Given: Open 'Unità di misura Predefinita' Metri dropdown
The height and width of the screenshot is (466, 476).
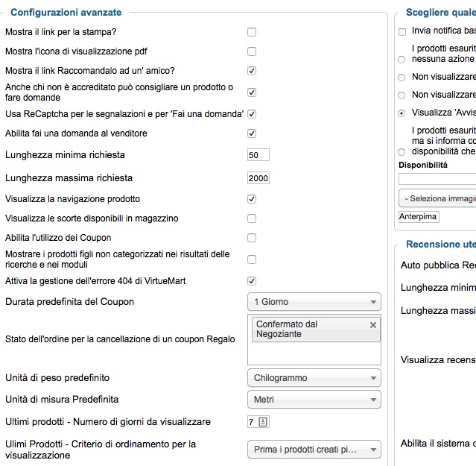Looking at the screenshot, I should click(x=314, y=400).
